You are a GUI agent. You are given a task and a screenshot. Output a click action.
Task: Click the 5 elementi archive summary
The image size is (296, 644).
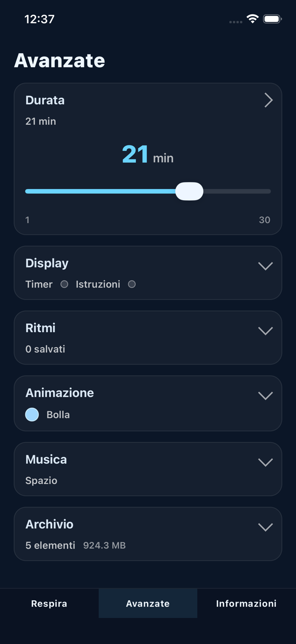pyautogui.click(x=50, y=545)
